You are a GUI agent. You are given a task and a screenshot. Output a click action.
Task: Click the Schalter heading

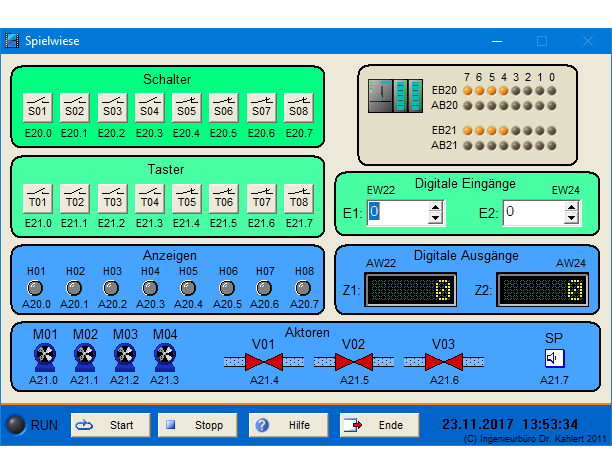[167, 80]
